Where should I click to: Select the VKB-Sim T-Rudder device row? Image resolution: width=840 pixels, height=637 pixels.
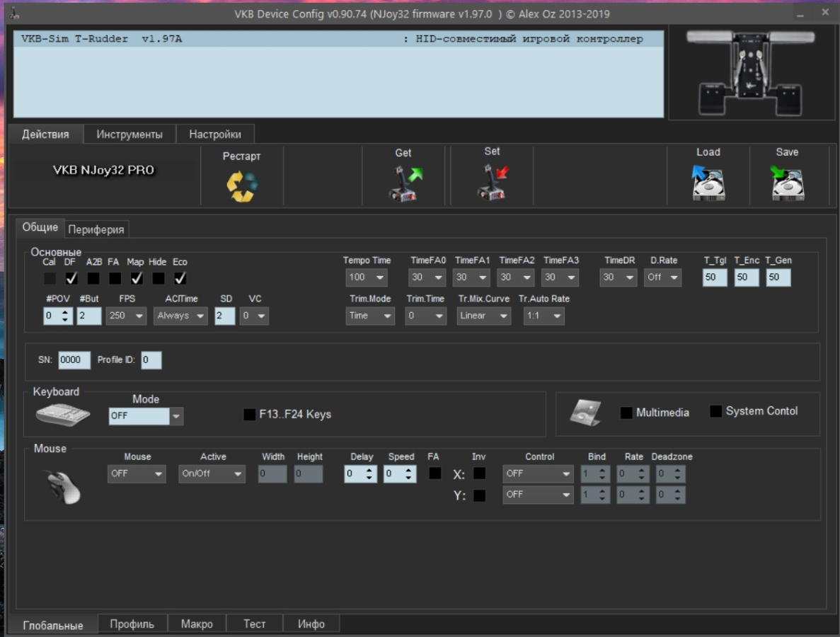pos(338,39)
